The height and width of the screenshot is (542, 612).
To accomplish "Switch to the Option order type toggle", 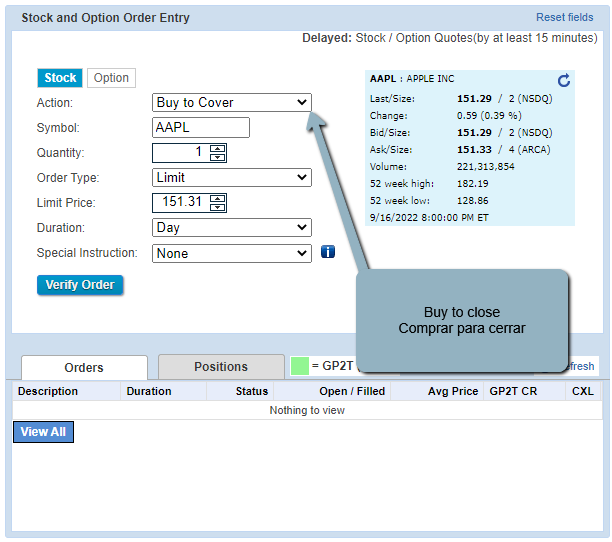I will [111, 78].
